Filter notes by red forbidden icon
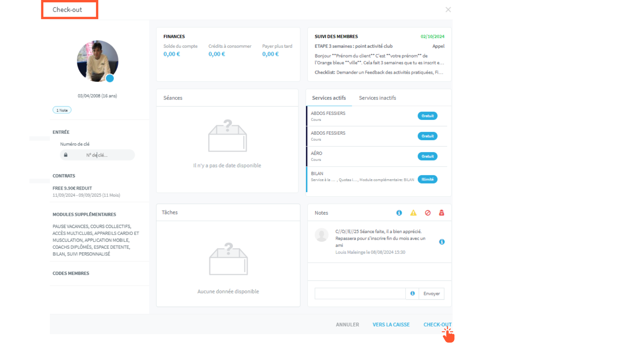Screen dimensions: 644x362 pos(428,213)
